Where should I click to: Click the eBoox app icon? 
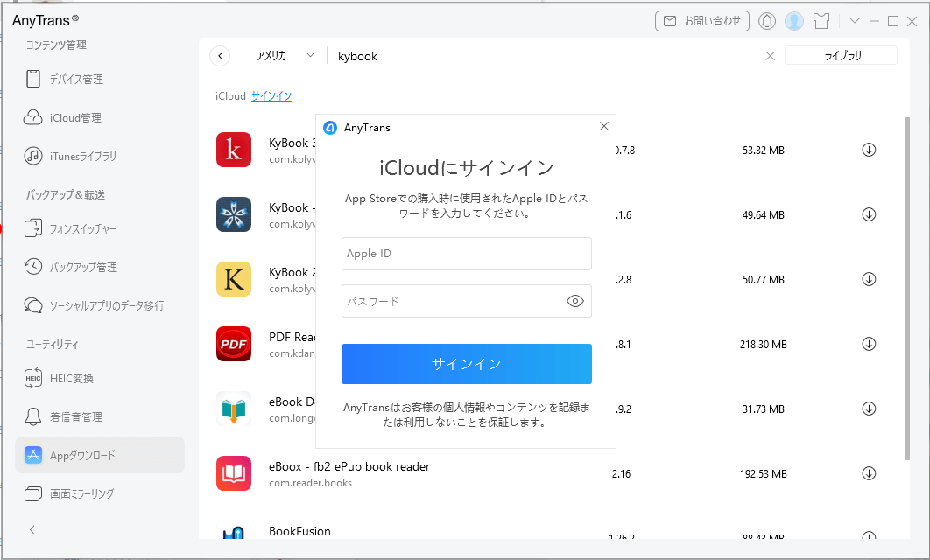[x=234, y=472]
